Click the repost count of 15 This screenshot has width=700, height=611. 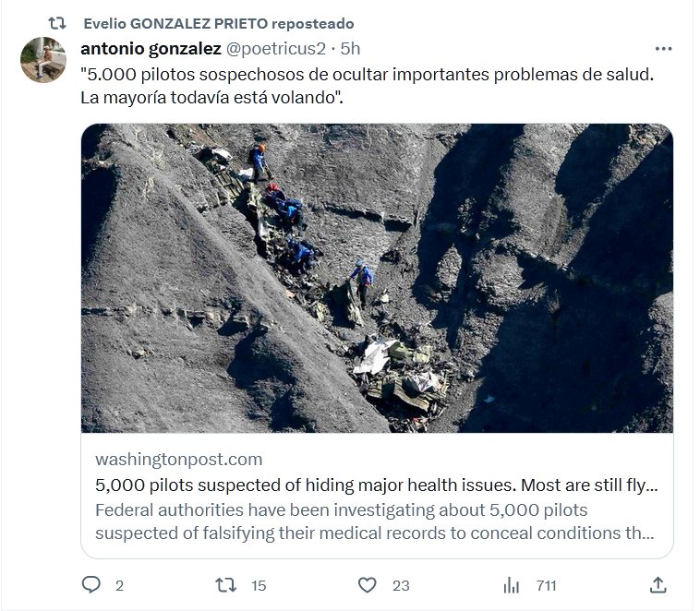[x=259, y=585]
